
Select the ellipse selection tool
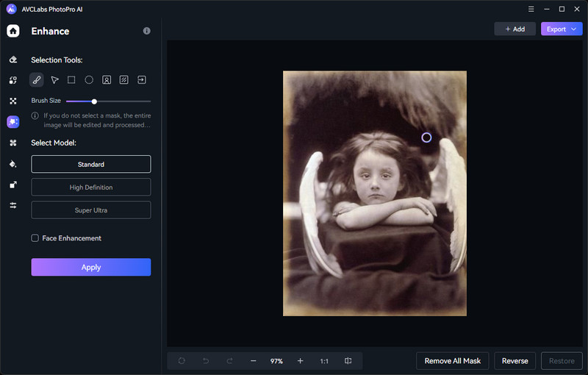pos(89,80)
